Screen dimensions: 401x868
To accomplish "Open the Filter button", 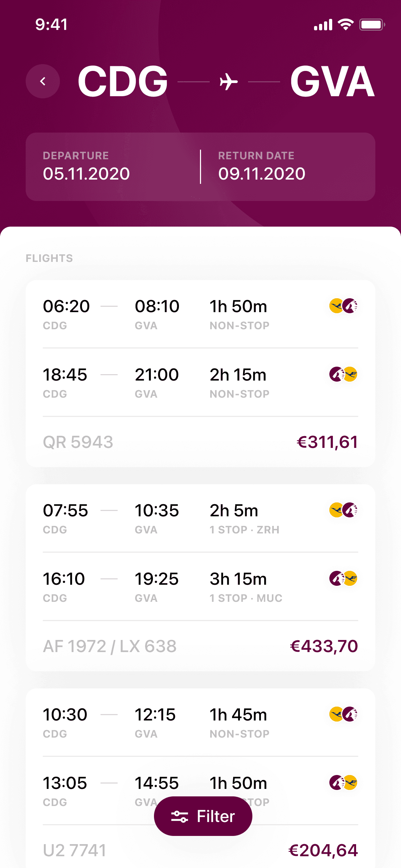I will pos(203,816).
